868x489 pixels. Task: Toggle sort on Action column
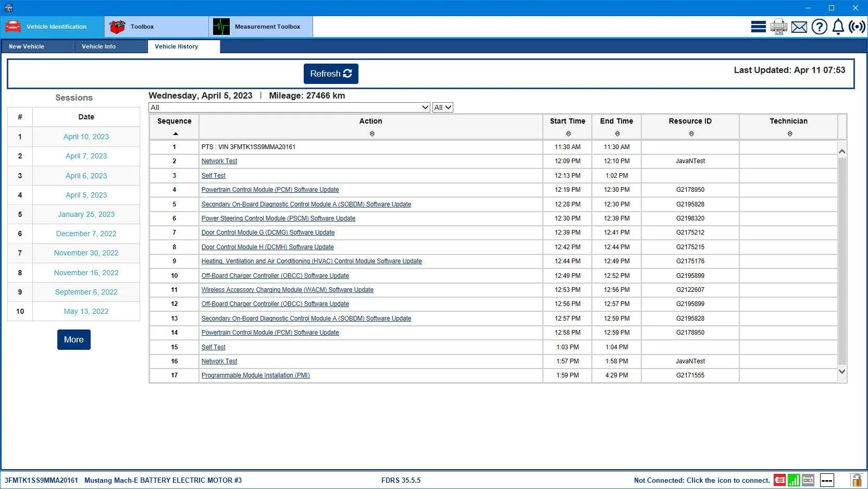[372, 134]
